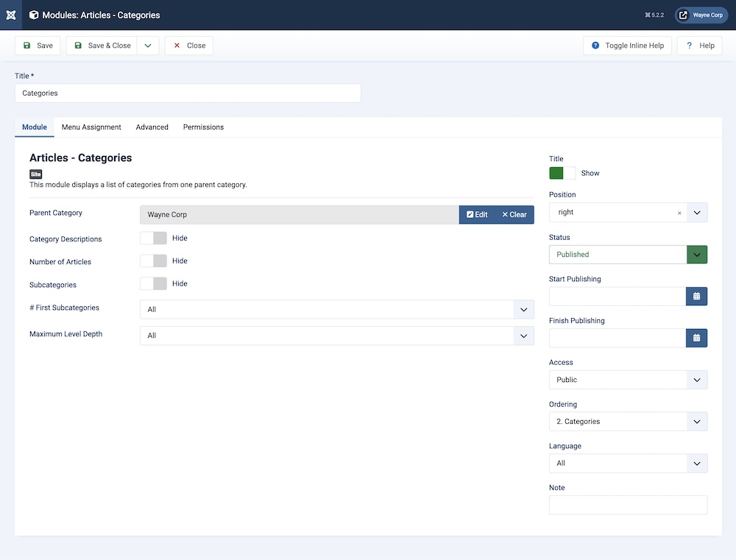Open the Help question mark button
Screen dimensions: 736x560
[x=699, y=46]
